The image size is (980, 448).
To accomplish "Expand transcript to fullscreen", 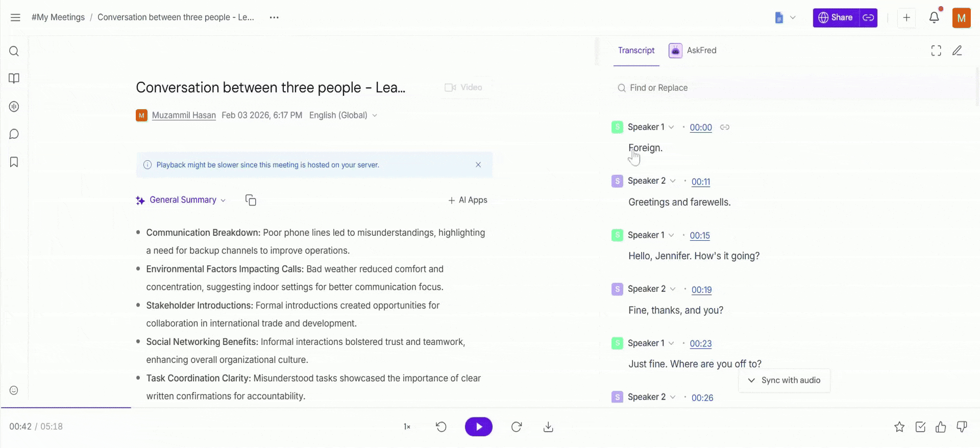I will tap(936, 51).
